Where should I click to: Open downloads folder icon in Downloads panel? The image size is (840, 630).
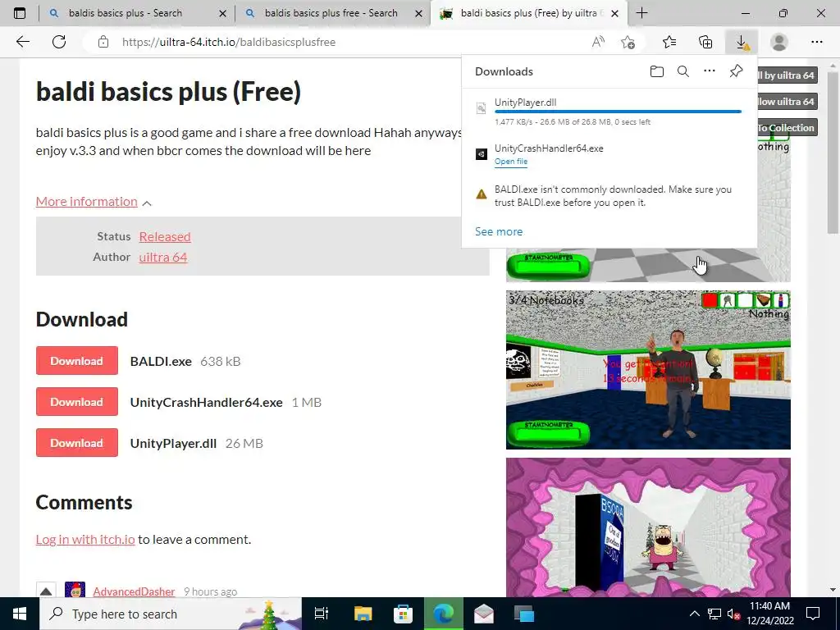[x=657, y=71]
